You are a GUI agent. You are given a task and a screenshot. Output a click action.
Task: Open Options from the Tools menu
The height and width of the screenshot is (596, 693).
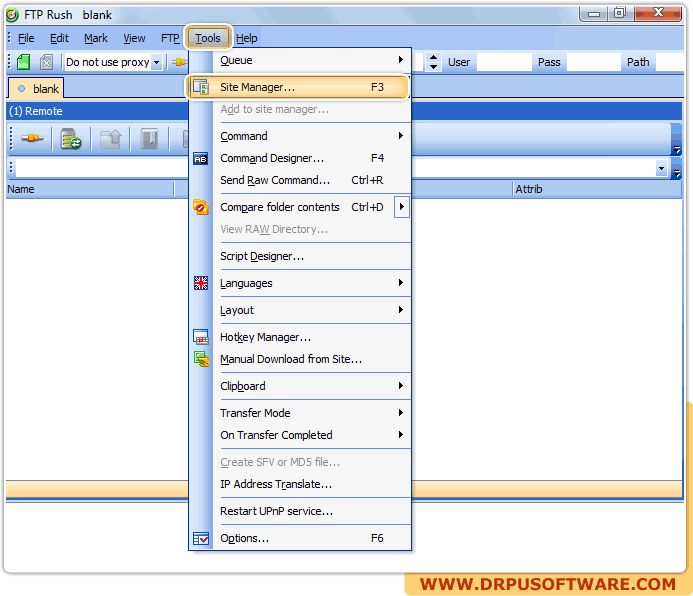pyautogui.click(x=301, y=538)
